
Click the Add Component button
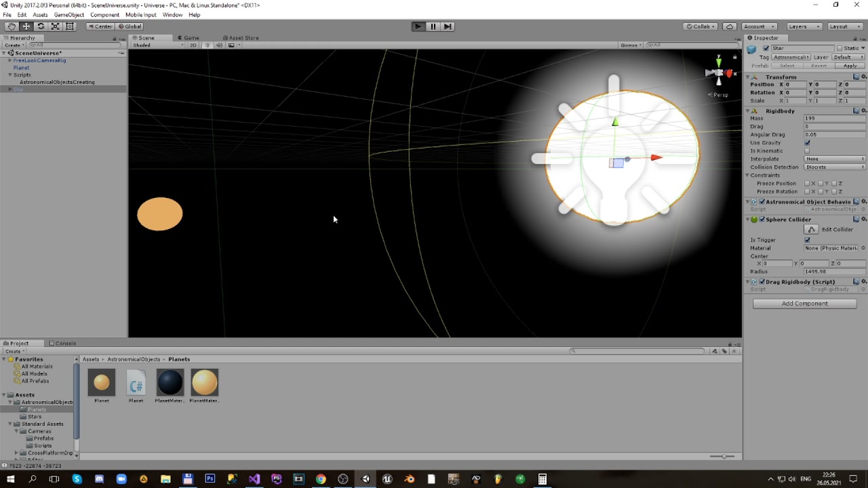804,304
